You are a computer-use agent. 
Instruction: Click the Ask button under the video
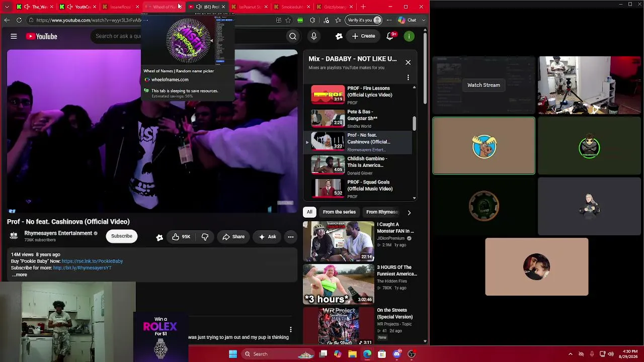pos(267,237)
